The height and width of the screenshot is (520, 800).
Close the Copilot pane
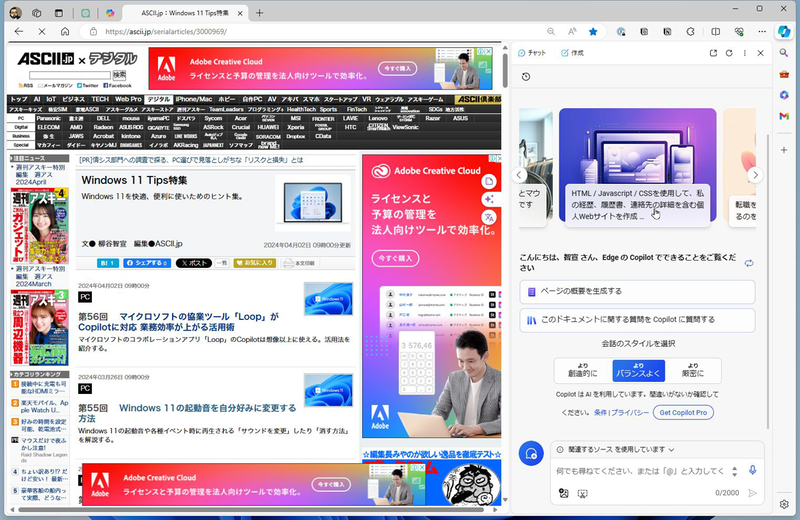[760, 53]
